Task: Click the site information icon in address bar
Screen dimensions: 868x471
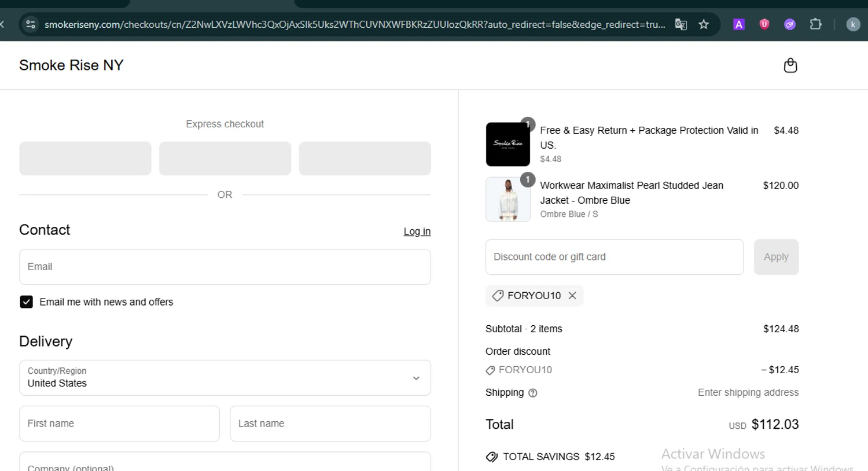Action: point(31,24)
